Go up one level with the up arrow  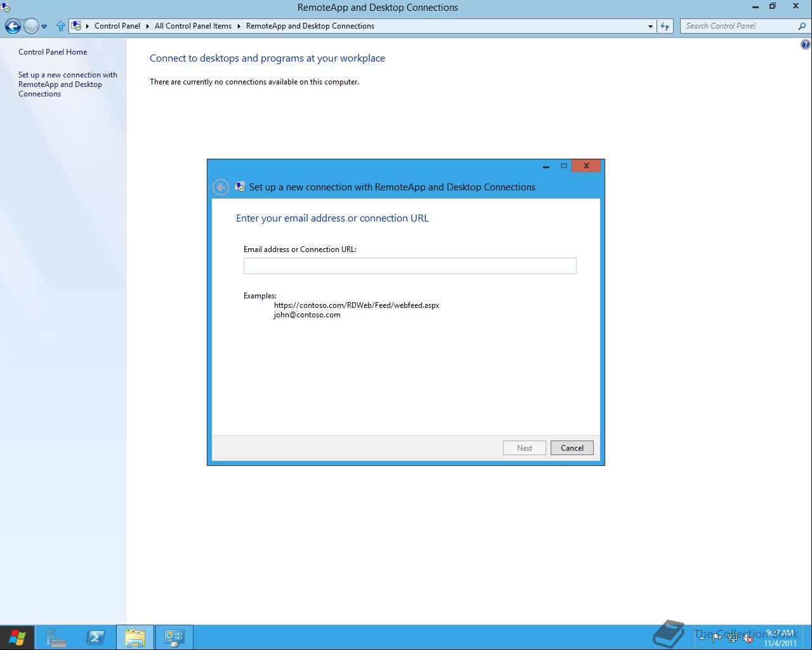click(x=60, y=26)
